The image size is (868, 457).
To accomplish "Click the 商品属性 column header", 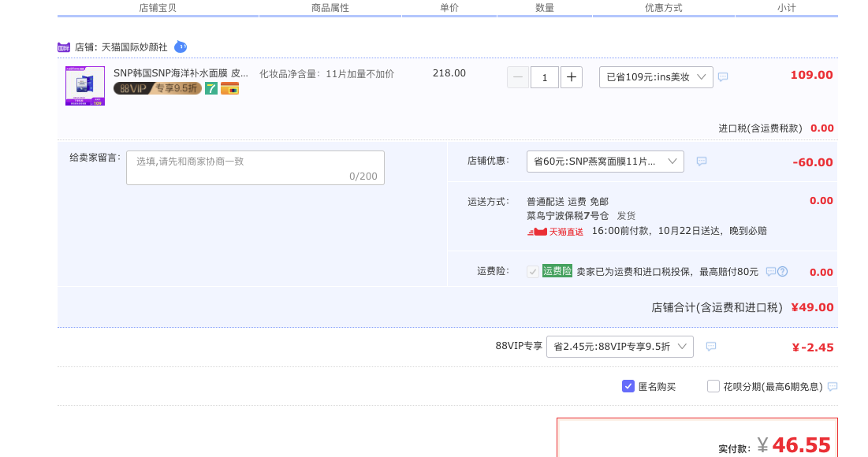I will click(x=330, y=8).
